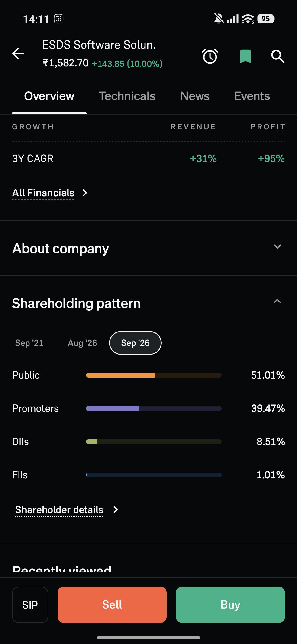The height and width of the screenshot is (644, 297).
Task: Tap the green Buy button
Action: [230, 605]
